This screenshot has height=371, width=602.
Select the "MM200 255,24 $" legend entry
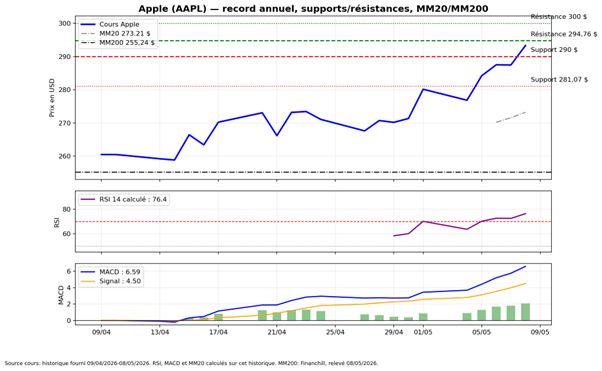pos(117,43)
